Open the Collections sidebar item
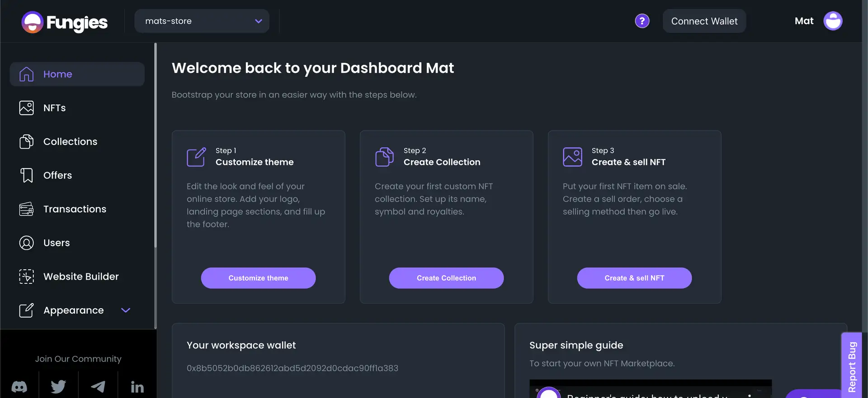Image resolution: width=868 pixels, height=398 pixels. [x=70, y=142]
